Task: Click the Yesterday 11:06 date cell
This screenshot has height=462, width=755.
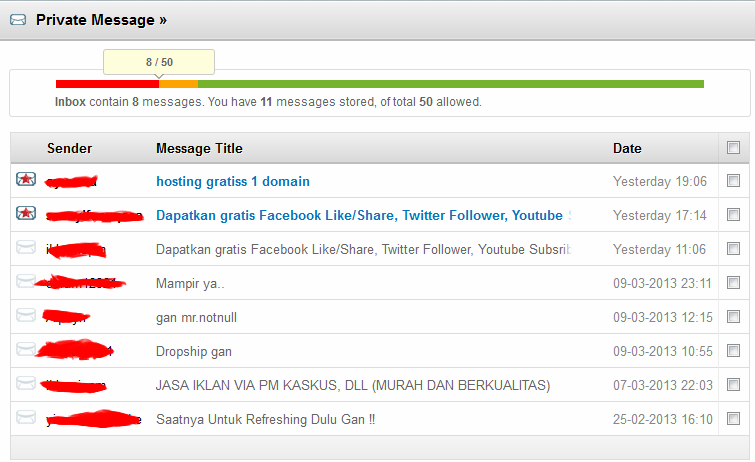Action: tap(659, 250)
